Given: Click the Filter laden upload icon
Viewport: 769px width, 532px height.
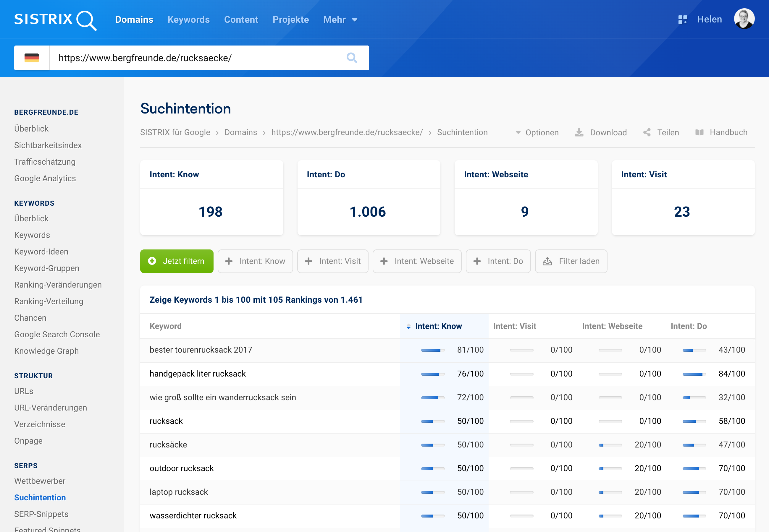Looking at the screenshot, I should 547,261.
